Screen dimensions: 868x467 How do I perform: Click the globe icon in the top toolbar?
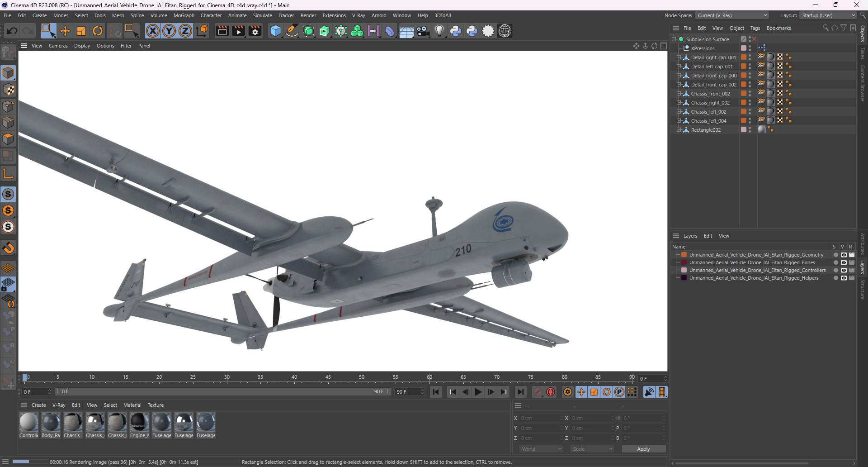tap(505, 31)
